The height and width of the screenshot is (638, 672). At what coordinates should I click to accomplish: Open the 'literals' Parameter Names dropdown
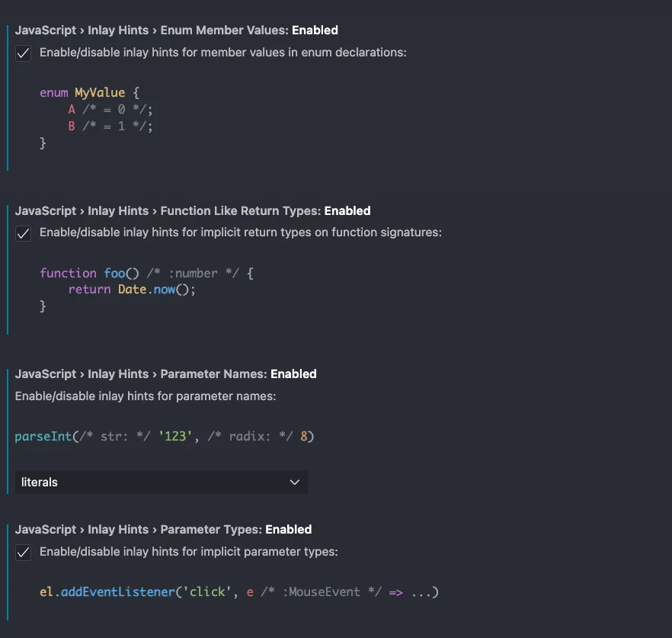point(162,482)
